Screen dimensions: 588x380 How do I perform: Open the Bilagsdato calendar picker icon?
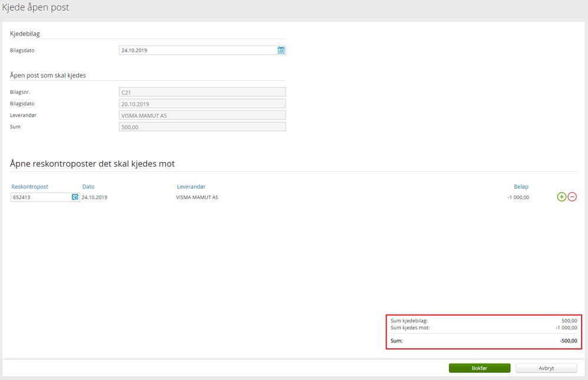coord(281,50)
